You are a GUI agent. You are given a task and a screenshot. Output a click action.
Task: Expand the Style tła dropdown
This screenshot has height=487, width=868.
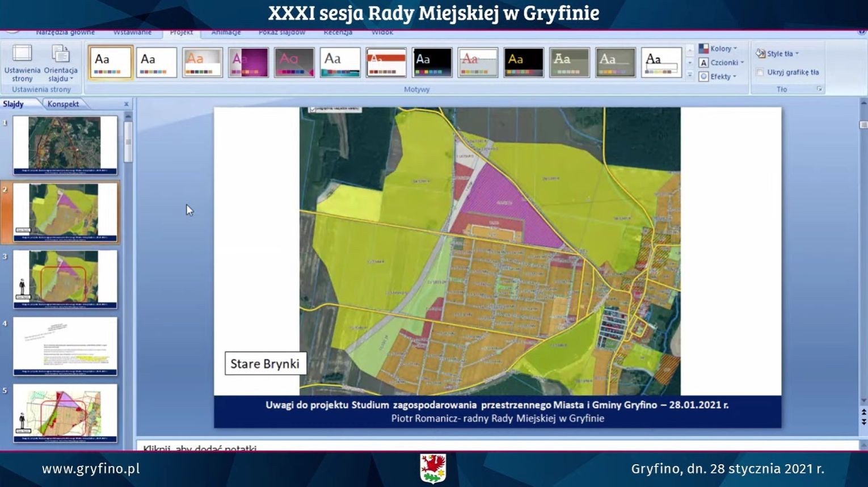pyautogui.click(x=778, y=53)
